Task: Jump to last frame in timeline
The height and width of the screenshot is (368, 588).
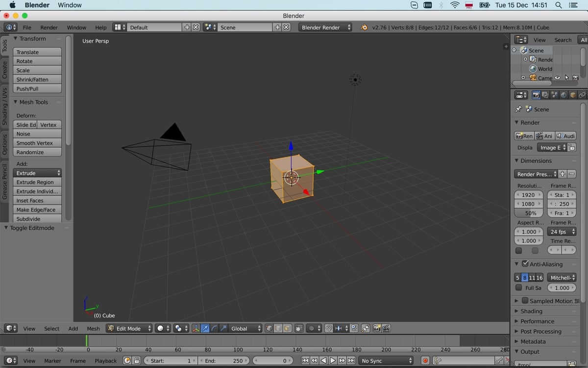Action: click(x=351, y=361)
